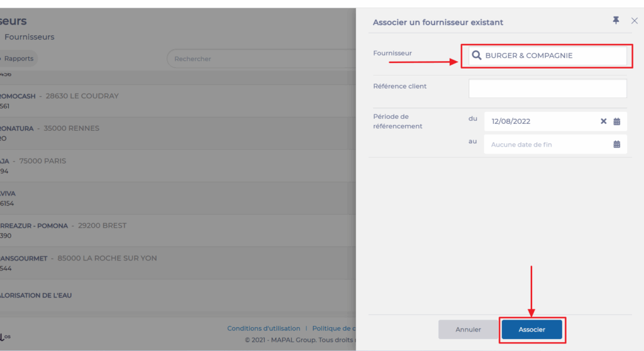This screenshot has width=644, height=351.
Task: Close the Associer un fournisseur panel
Action: click(x=634, y=21)
